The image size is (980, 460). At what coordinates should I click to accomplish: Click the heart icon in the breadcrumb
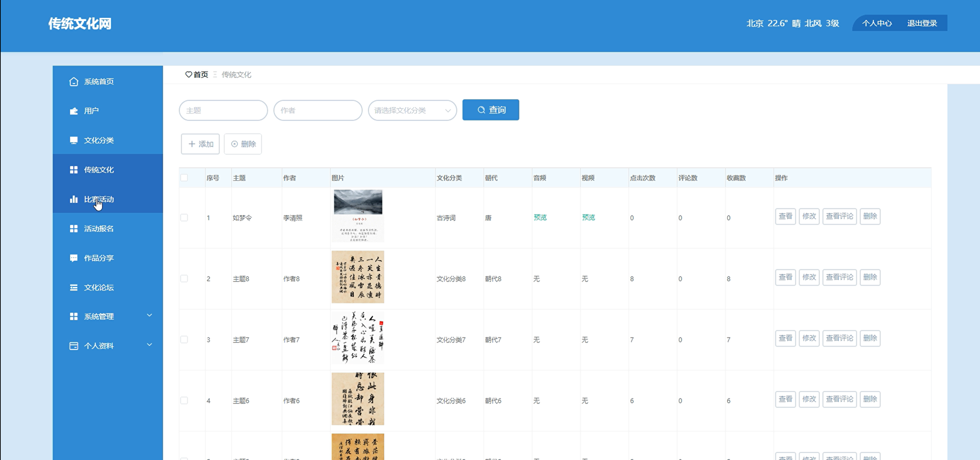pos(189,75)
